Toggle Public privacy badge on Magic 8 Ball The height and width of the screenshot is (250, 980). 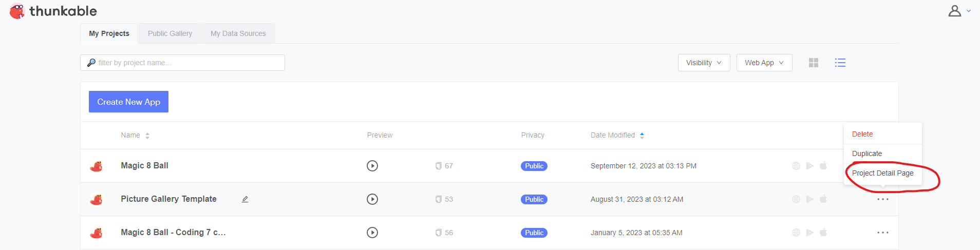534,166
